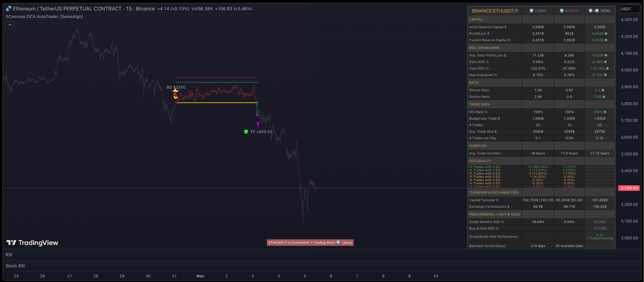Viewport: 644px width, 282px height.
Task: Click the down-arrow icon beside SHORTS
Action: point(562,11)
